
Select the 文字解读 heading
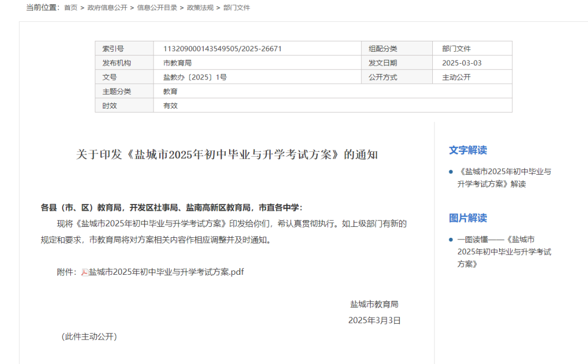pos(468,150)
